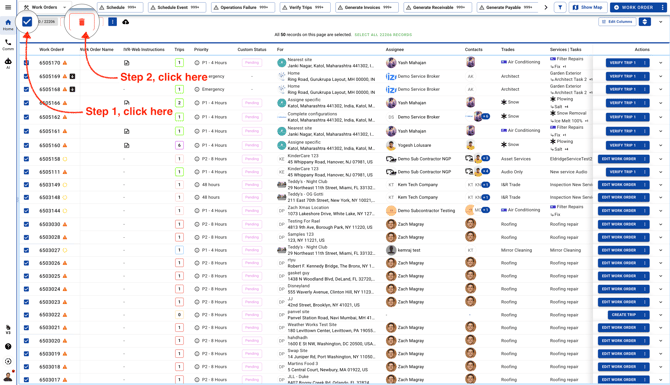Open the Verify Trips queue tab

point(305,7)
